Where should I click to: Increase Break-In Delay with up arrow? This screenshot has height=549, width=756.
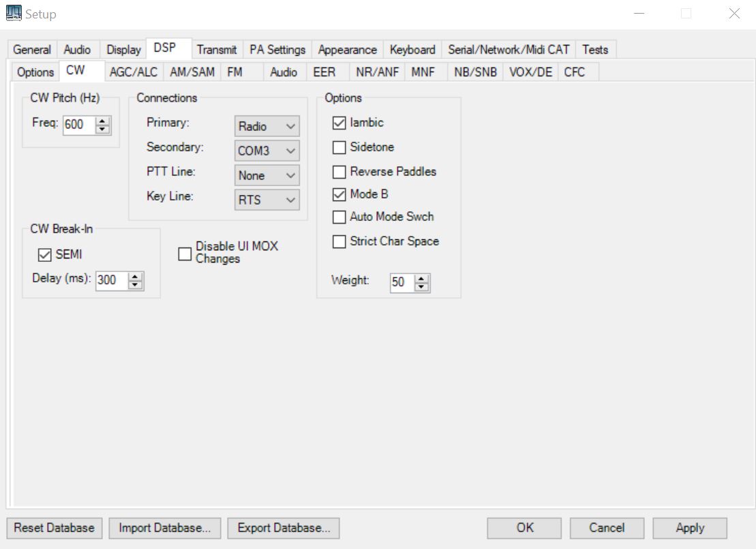coord(135,276)
